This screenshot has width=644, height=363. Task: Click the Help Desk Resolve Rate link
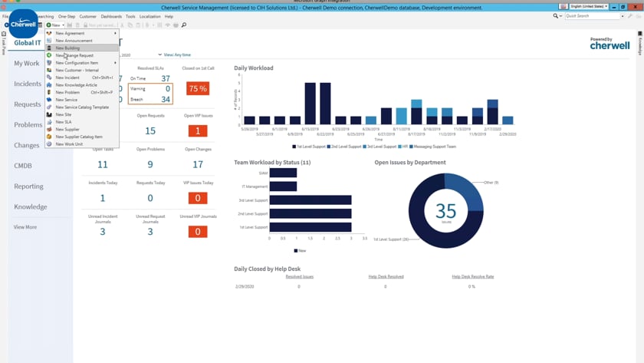(473, 277)
